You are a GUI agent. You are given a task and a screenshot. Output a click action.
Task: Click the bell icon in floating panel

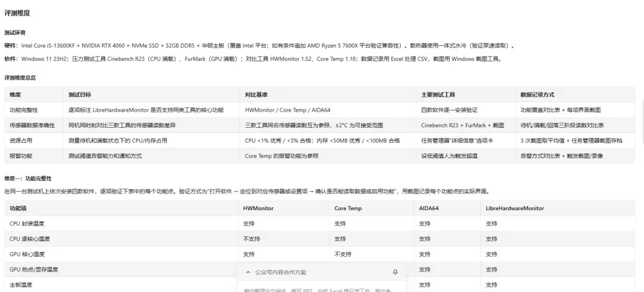(x=395, y=272)
